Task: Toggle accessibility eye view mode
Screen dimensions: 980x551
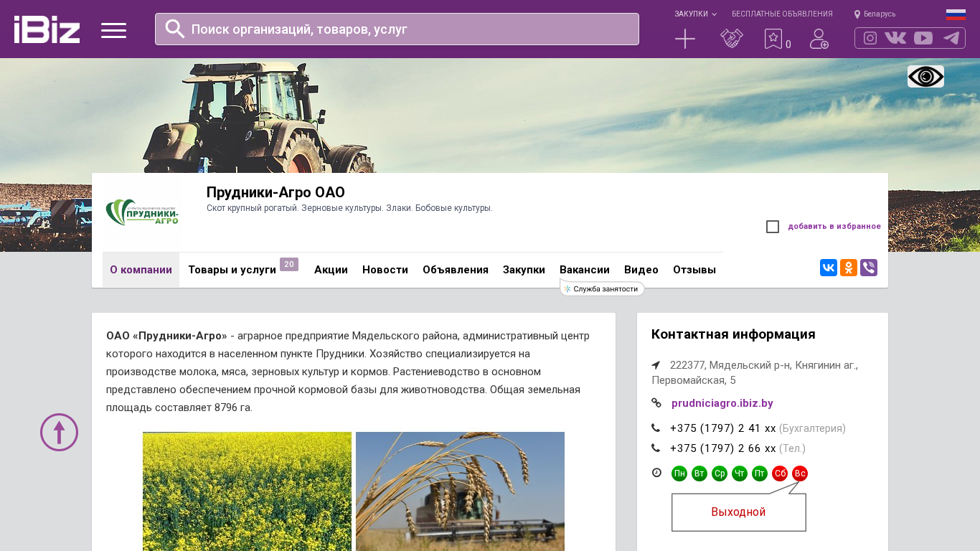Action: (x=925, y=76)
